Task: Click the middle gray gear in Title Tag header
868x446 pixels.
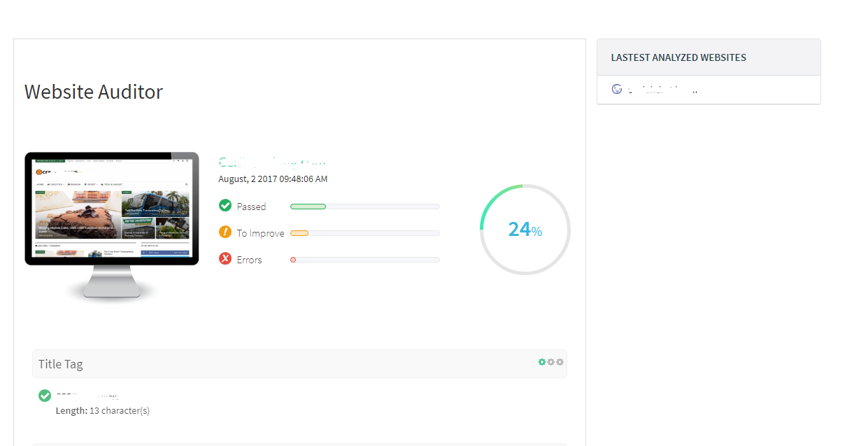Action: pyautogui.click(x=550, y=362)
